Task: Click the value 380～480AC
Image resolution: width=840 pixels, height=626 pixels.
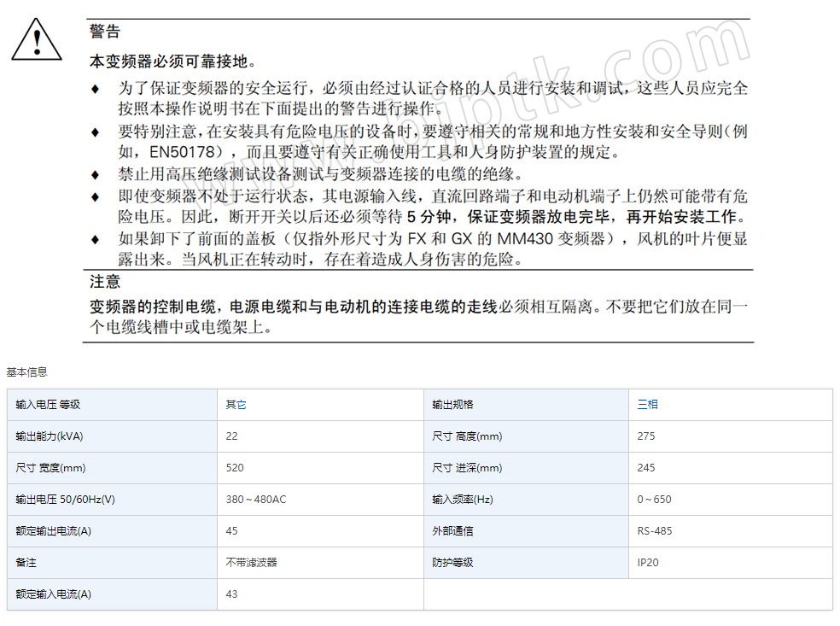Action: (x=256, y=500)
